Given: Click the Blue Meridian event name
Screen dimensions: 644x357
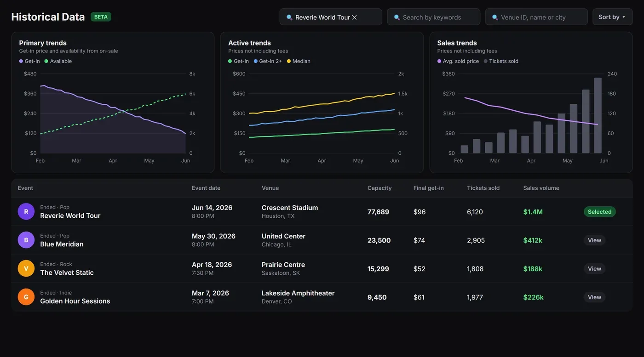Looking at the screenshot, I should pos(62,244).
